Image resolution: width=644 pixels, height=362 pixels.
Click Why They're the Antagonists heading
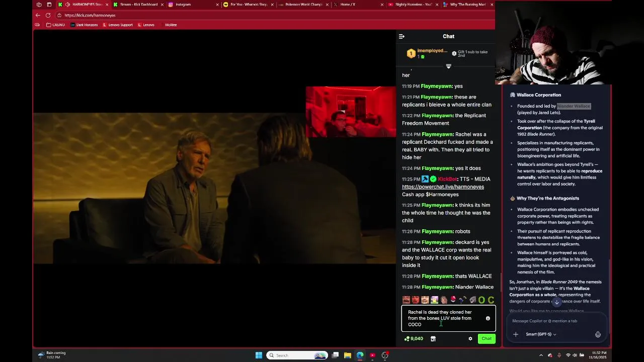tap(548, 198)
